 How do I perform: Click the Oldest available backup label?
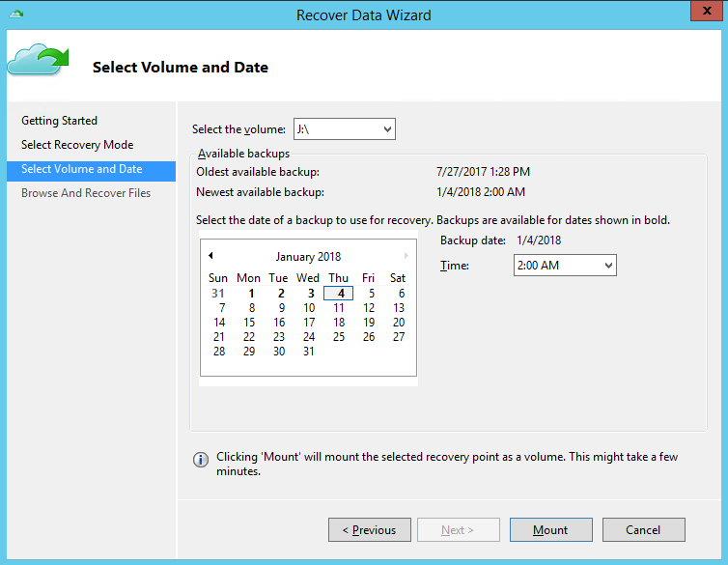click(258, 172)
